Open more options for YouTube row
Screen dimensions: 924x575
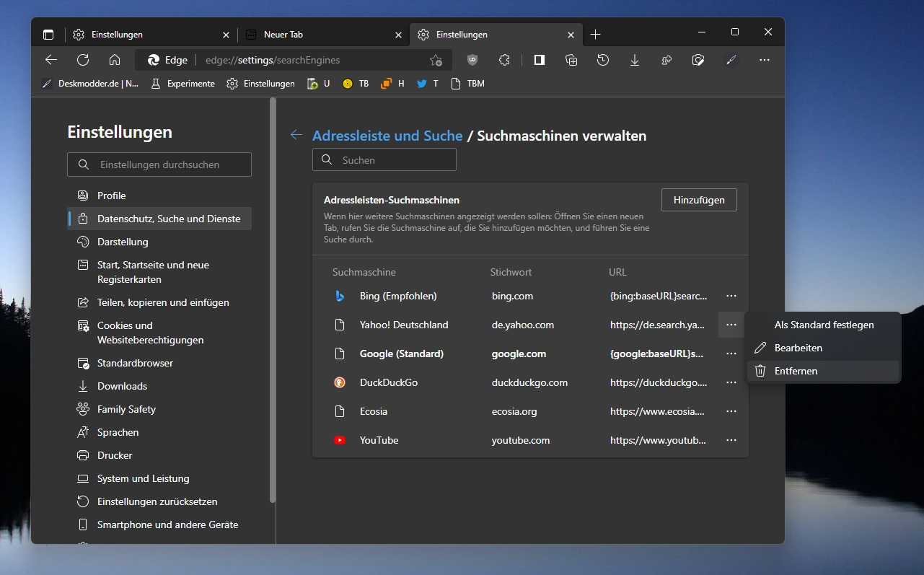(731, 440)
